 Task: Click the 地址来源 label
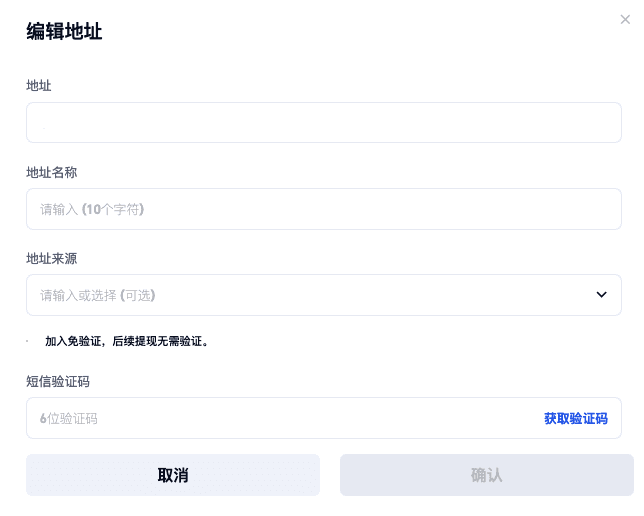52,258
